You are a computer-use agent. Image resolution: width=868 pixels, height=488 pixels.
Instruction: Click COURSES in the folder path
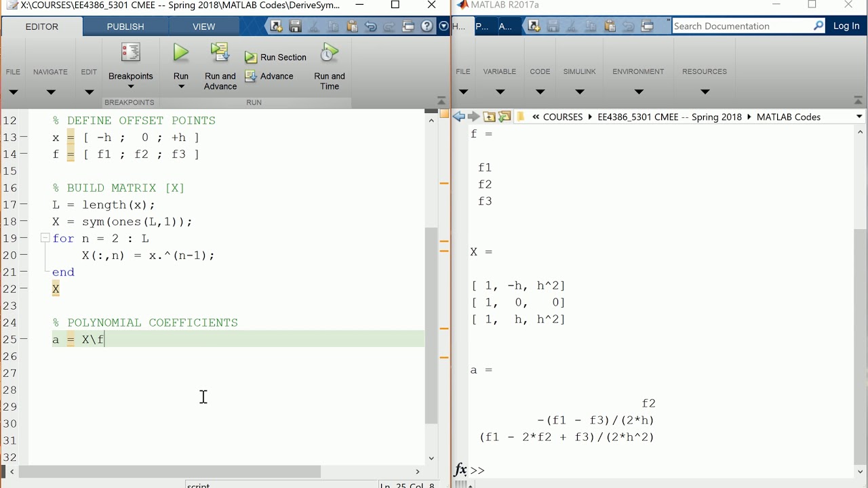click(x=563, y=117)
